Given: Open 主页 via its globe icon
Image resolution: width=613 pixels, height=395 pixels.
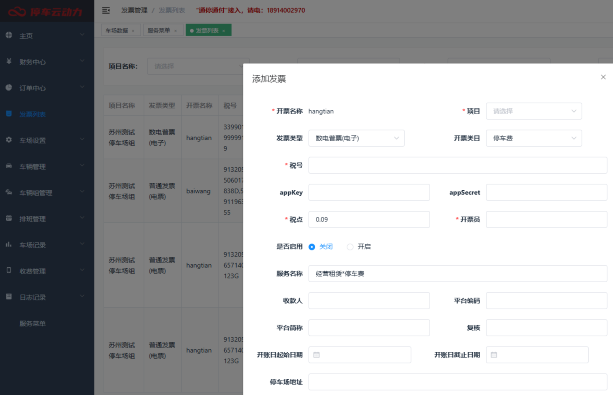Looking at the screenshot, I should (9, 35).
